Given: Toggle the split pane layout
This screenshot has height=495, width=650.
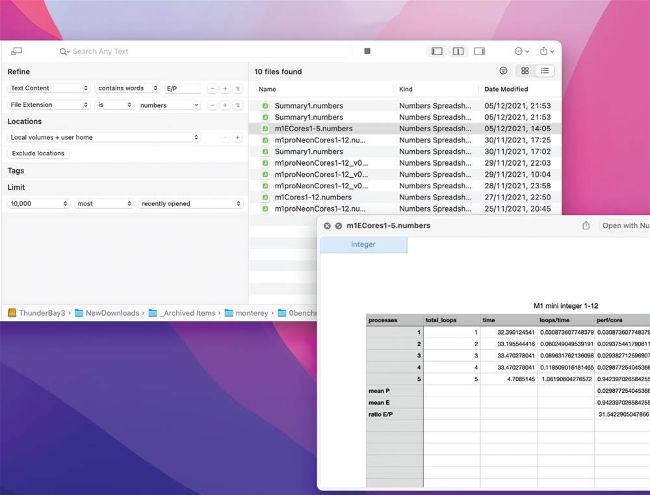Looking at the screenshot, I should point(458,51).
